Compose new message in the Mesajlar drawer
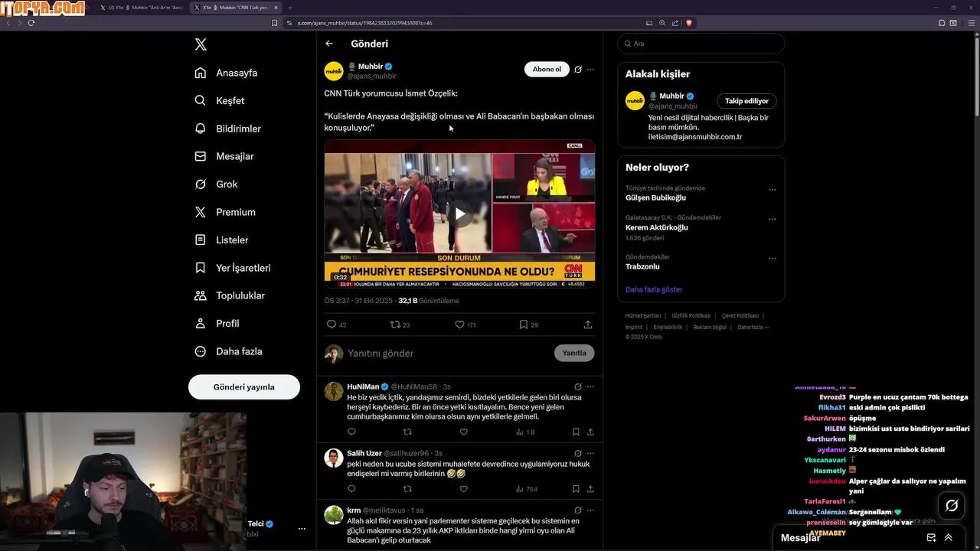 [x=931, y=538]
